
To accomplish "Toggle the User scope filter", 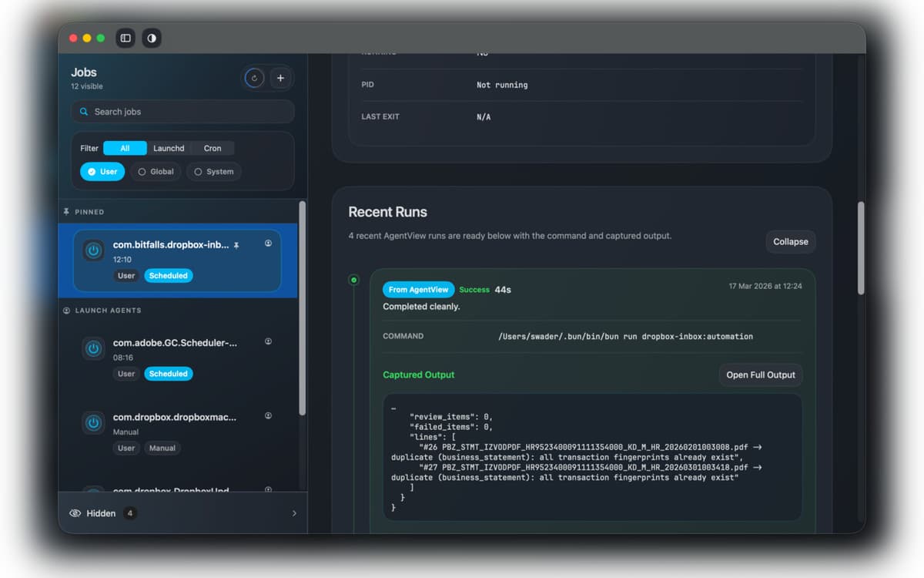I will click(102, 172).
